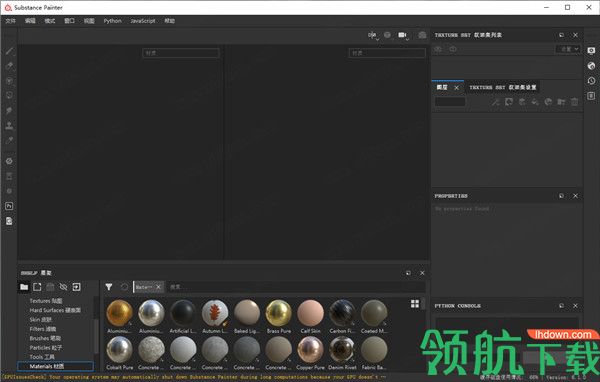Viewport: 600px width, 382px height.
Task: Open the layers blending mode dropdown box
Action: pos(450,102)
